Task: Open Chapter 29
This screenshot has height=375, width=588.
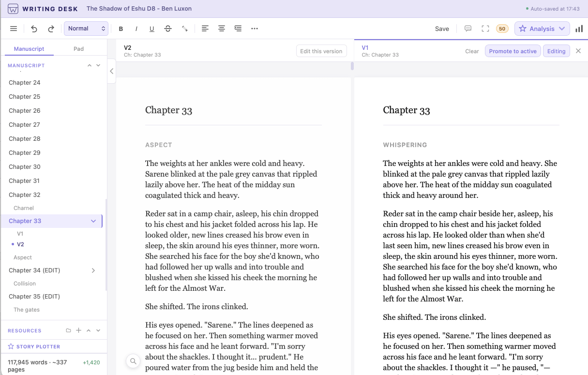Action: (x=25, y=153)
